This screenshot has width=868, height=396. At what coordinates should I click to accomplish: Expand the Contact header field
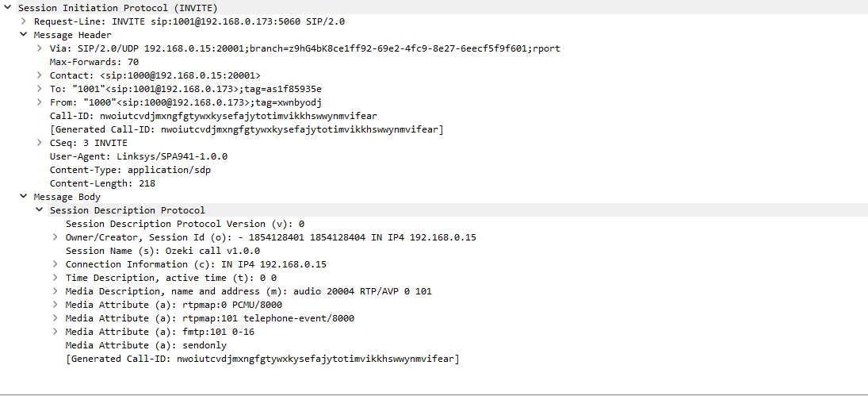[x=40, y=75]
